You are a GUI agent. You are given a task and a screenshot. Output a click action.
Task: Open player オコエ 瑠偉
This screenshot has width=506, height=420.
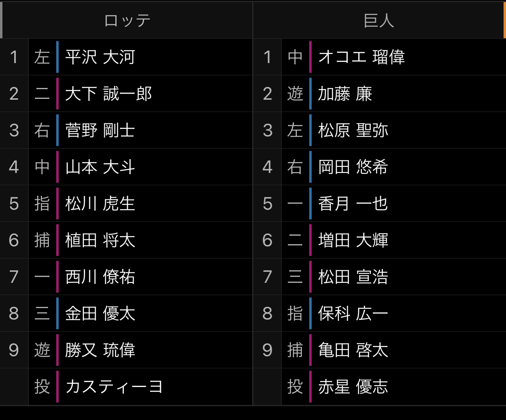point(361,57)
